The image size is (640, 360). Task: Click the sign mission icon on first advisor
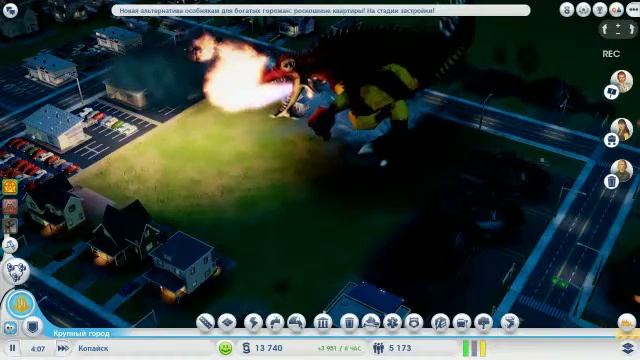point(611,93)
